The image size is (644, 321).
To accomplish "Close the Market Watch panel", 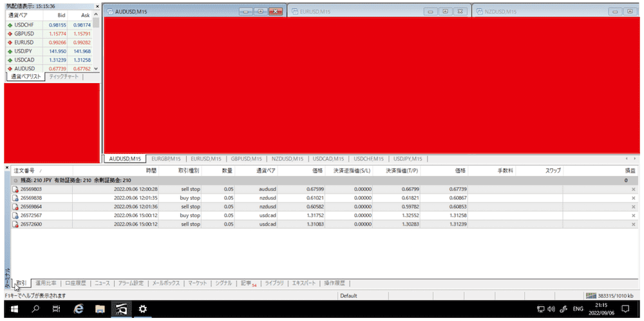I will [x=97, y=6].
